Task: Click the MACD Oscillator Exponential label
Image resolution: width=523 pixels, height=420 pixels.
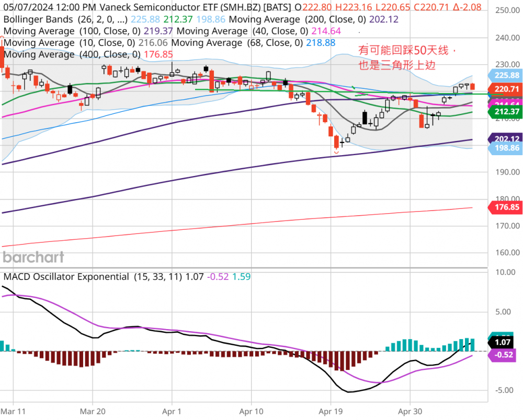Action: (66, 277)
